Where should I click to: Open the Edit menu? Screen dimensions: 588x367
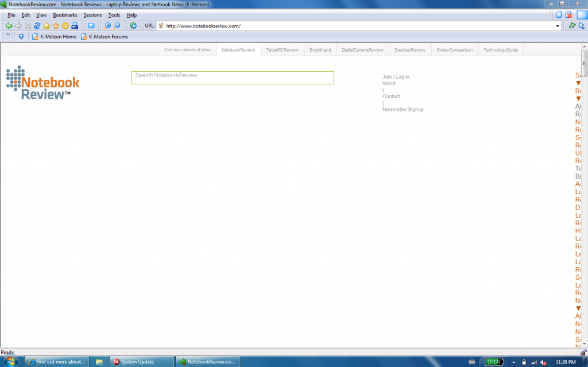coord(25,15)
